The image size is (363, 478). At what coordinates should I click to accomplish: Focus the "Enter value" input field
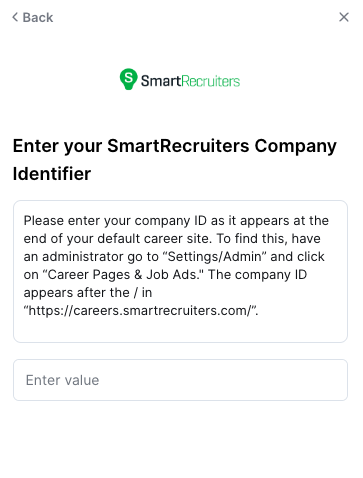click(x=180, y=380)
